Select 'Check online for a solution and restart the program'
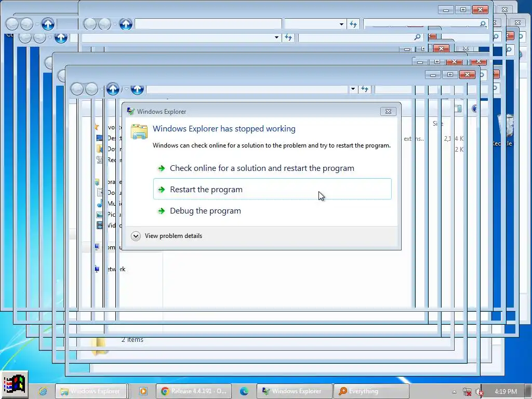532x399 pixels. point(272,168)
